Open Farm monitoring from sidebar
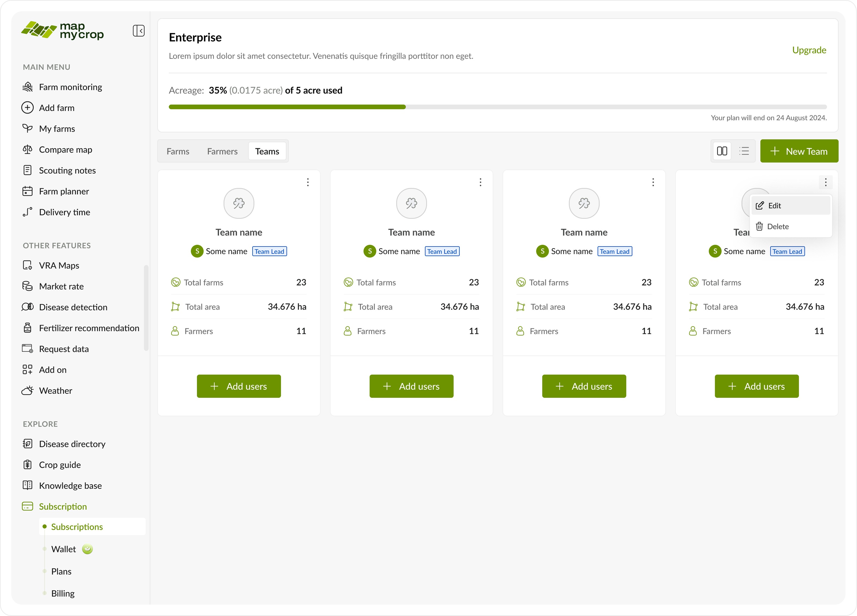Screen dimensions: 857x616 70,87
